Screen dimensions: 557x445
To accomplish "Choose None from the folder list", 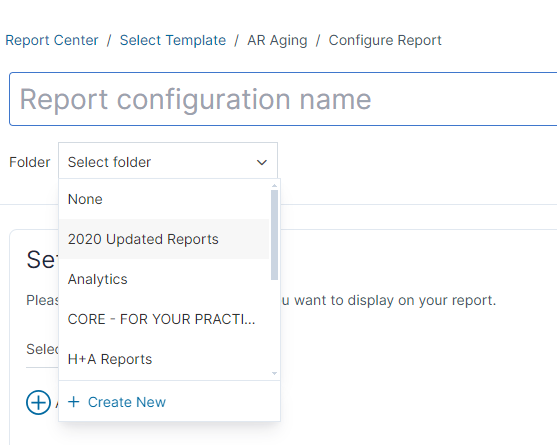I will click(x=164, y=199).
